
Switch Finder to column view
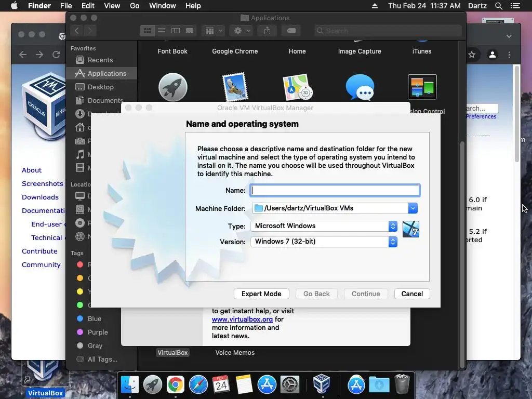click(x=176, y=31)
